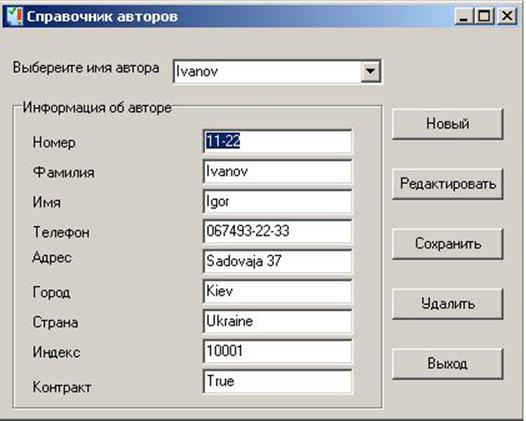This screenshot has height=421, width=526.
Task: Delete the author via the Удалить button
Action: click(448, 304)
